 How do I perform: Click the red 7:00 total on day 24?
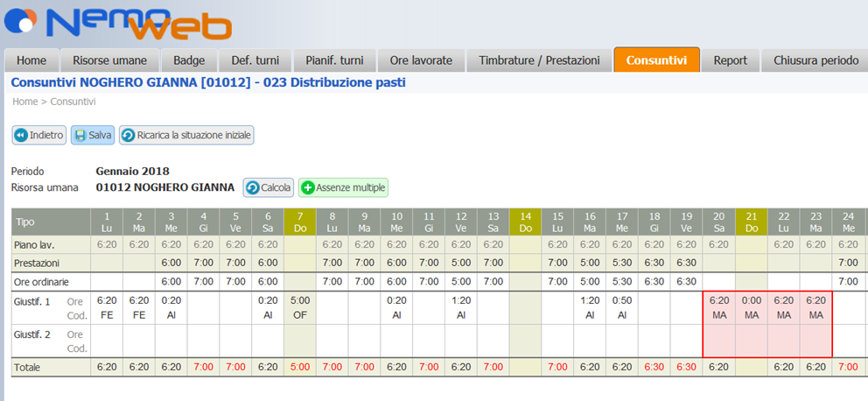pyautogui.click(x=848, y=367)
